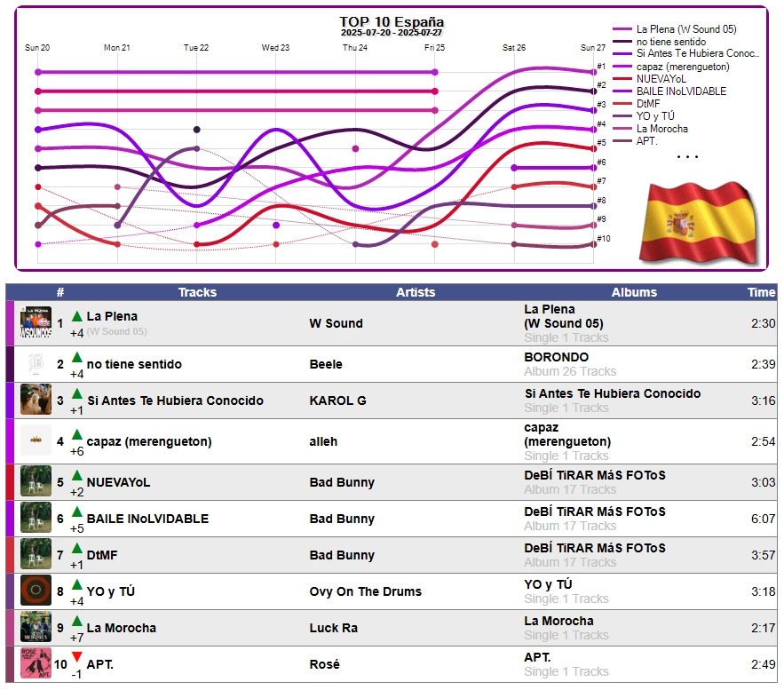Select BAILE INoLVIDABLE legend entry
Image resolution: width=784 pixels, height=690 pixels.
pos(669,91)
